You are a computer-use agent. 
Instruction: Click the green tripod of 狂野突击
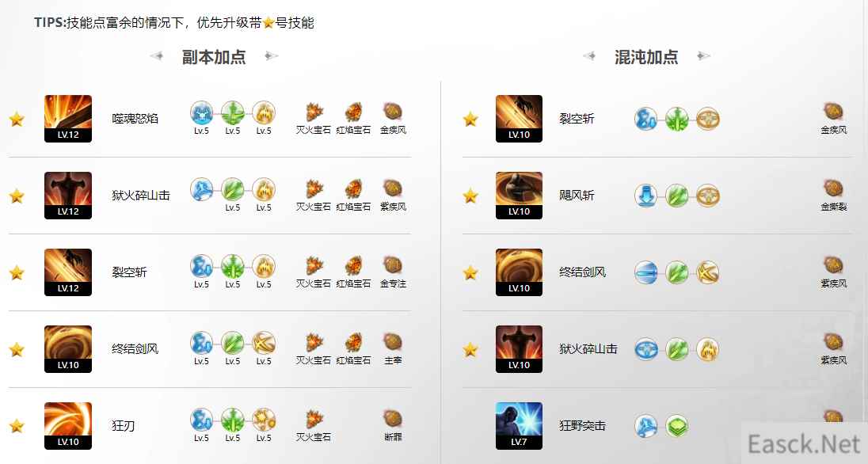(x=676, y=426)
